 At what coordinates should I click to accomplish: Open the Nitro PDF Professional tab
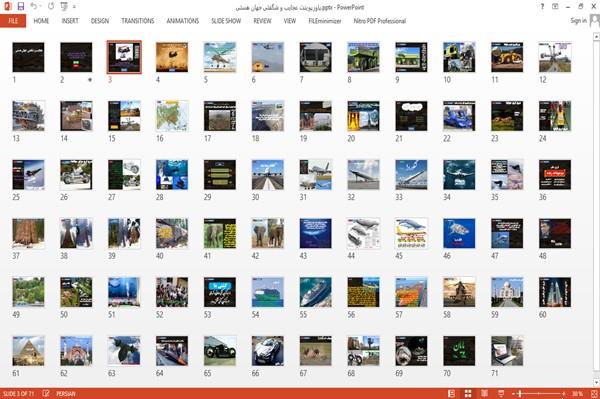point(380,21)
